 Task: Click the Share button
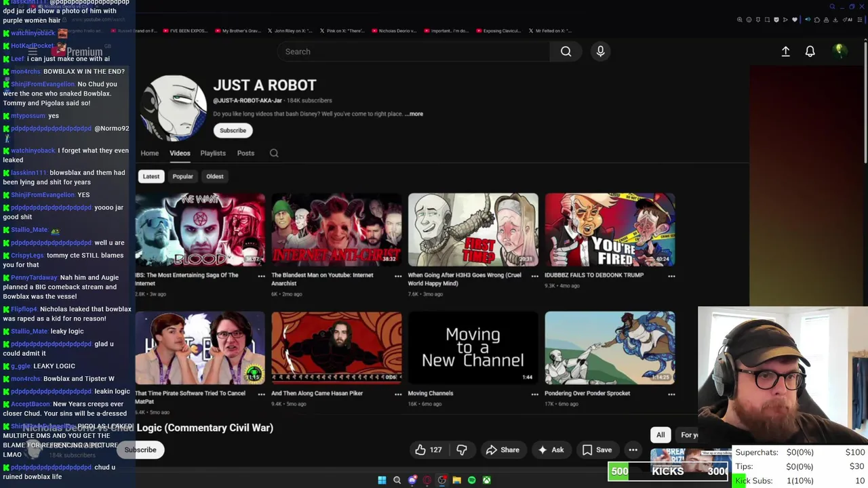click(502, 450)
